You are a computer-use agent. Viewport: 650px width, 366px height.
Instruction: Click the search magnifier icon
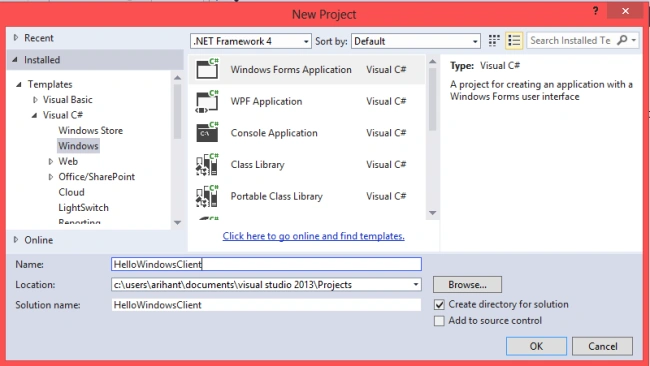coord(622,40)
